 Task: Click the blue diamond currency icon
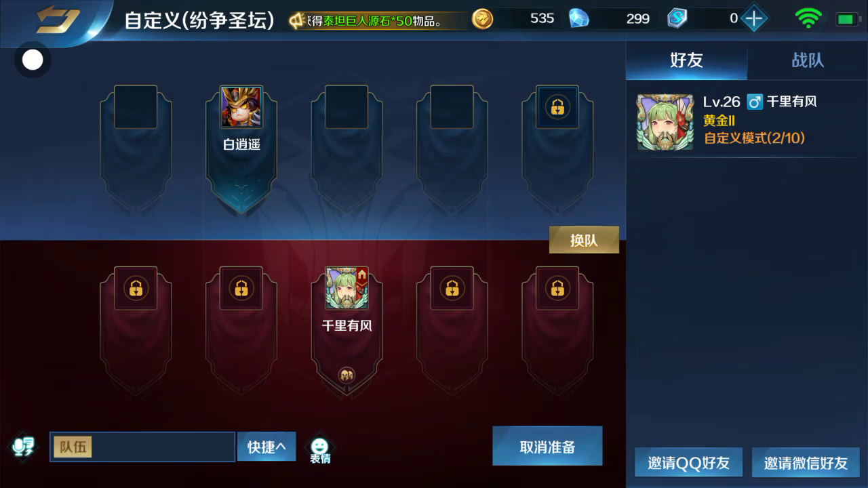tap(578, 19)
